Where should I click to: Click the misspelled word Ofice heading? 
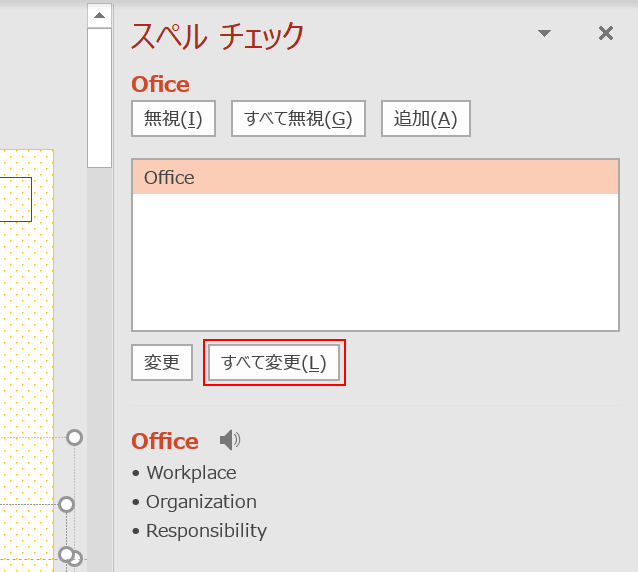click(x=160, y=84)
